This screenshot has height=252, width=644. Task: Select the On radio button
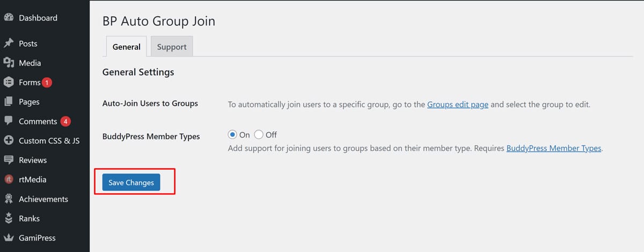232,135
